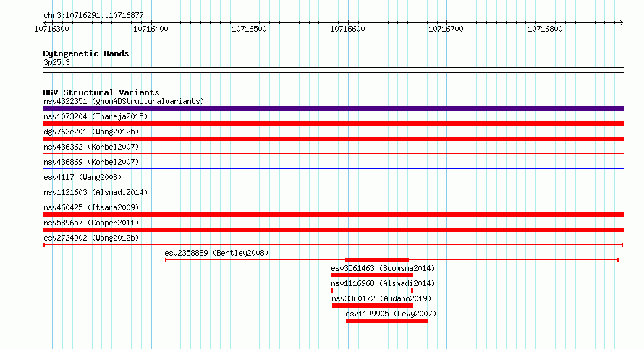Select the 3p25.3 band label
This screenshot has width=644, height=349.
click(56, 62)
